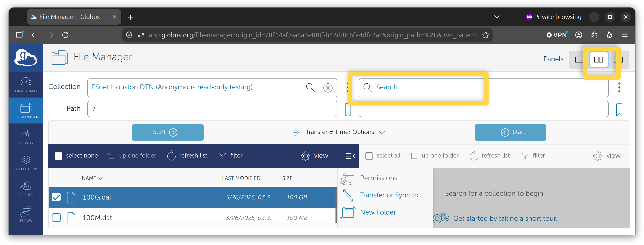Select Transfer or Sync to... option

392,195
